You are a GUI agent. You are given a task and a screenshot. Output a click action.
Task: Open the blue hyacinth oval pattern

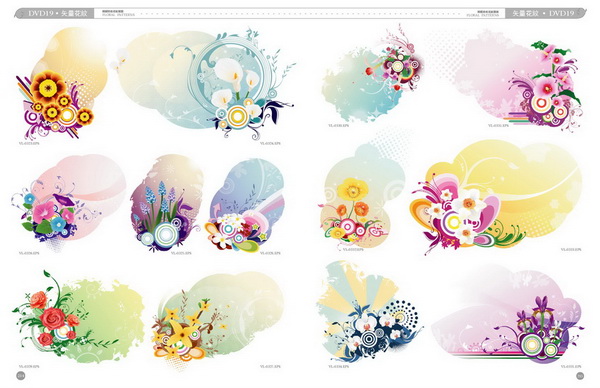point(166,203)
